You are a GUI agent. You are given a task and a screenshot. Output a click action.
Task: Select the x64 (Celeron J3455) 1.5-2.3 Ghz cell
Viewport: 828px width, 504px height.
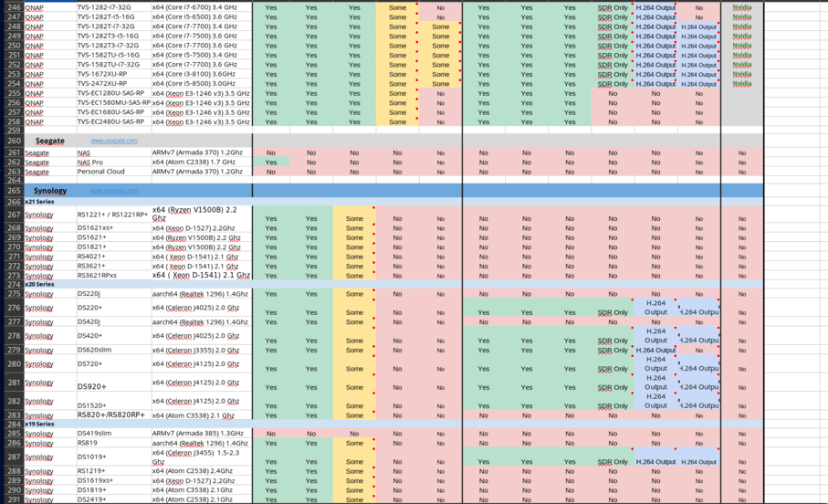[x=202, y=457]
